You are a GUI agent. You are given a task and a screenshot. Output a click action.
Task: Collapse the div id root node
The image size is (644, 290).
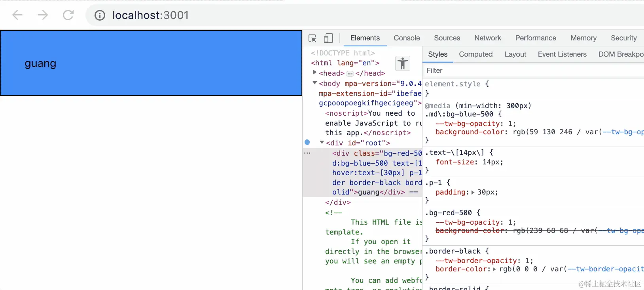pos(322,142)
